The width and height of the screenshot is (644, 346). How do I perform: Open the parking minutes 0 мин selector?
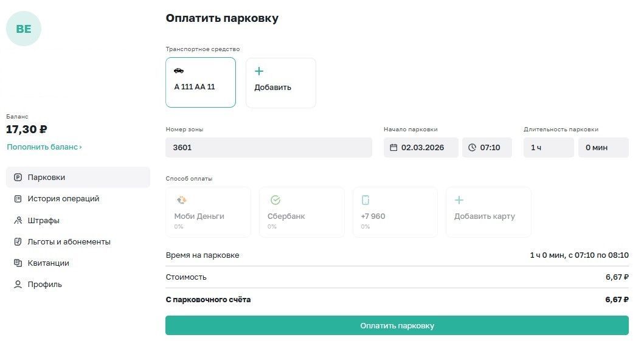click(x=603, y=148)
